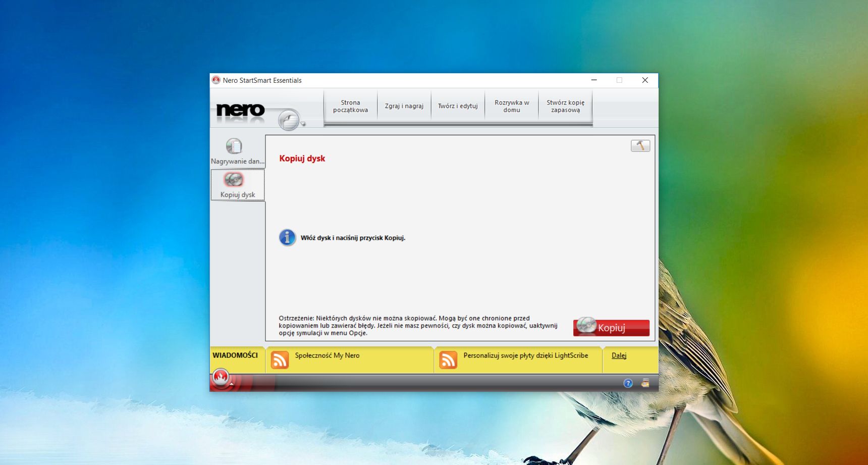Expand the small arrow beside flame launcher
This screenshot has height=465, width=868.
(x=231, y=384)
